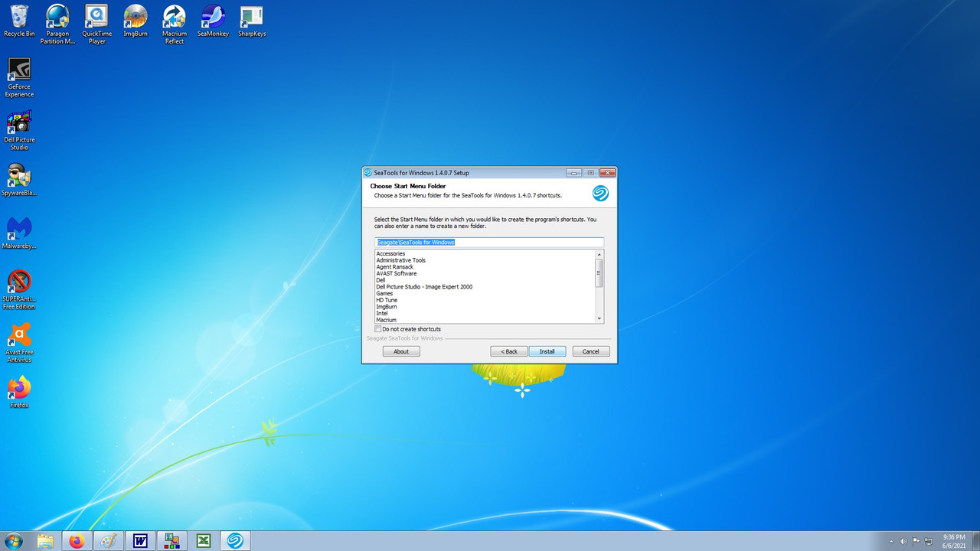This screenshot has height=551, width=980.
Task: Select the QuickTime Player desktop icon
Action: tap(96, 24)
